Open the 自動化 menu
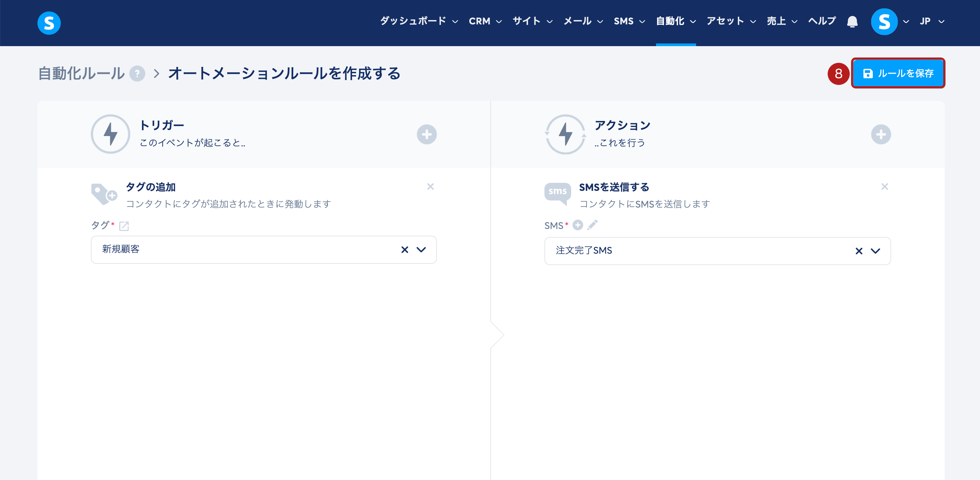This screenshot has width=980, height=480. (676, 21)
